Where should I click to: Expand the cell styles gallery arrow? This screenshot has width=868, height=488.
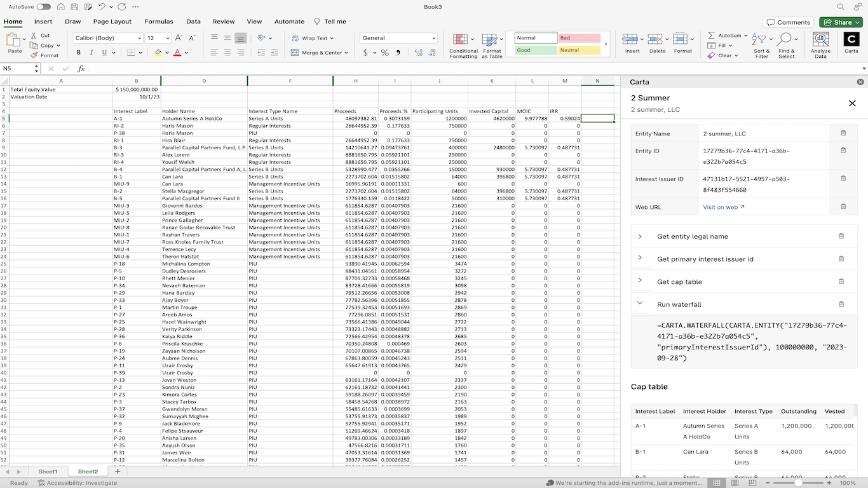[606, 44]
